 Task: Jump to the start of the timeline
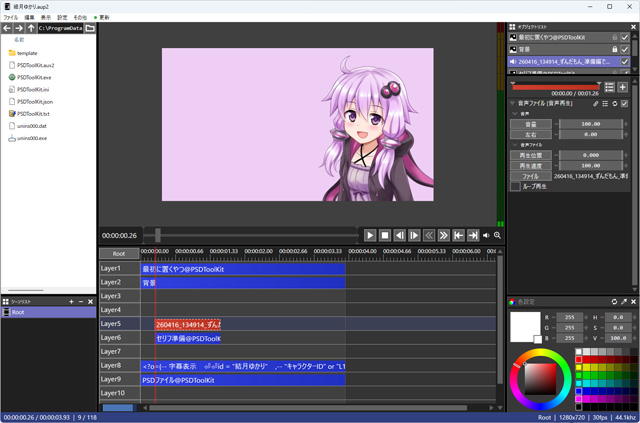[x=458, y=235]
